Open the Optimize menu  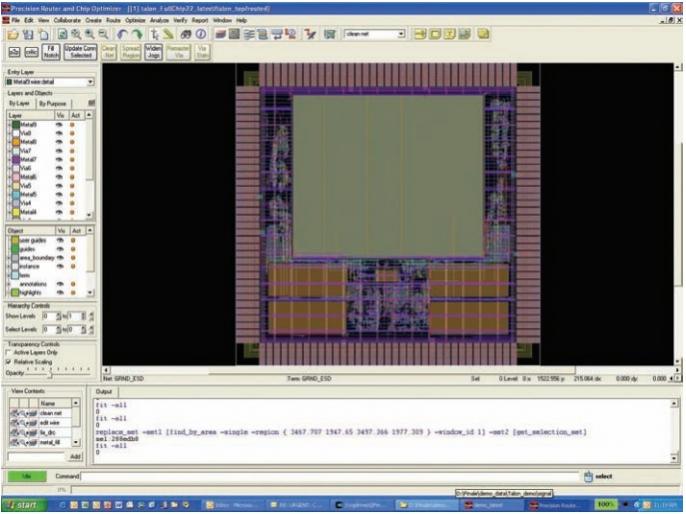click(135, 21)
